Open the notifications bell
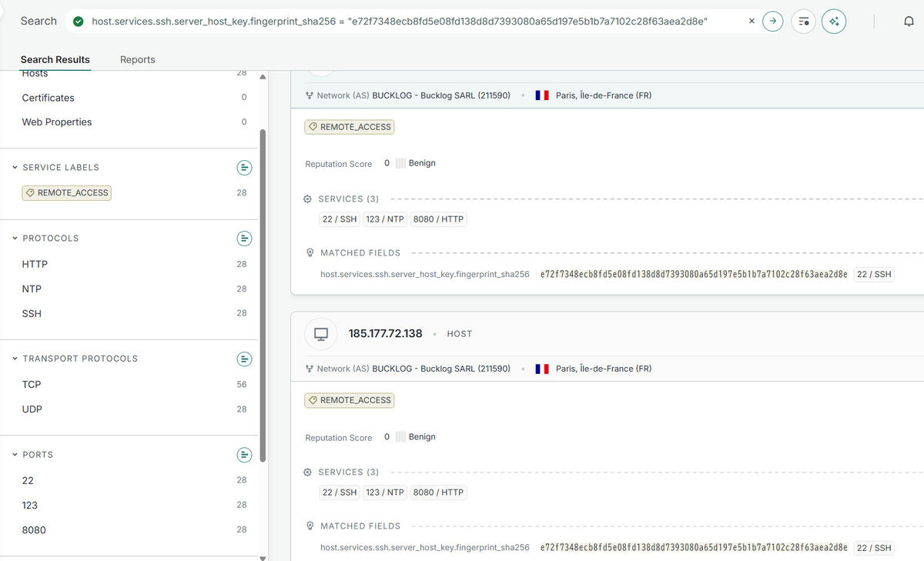 tap(909, 22)
